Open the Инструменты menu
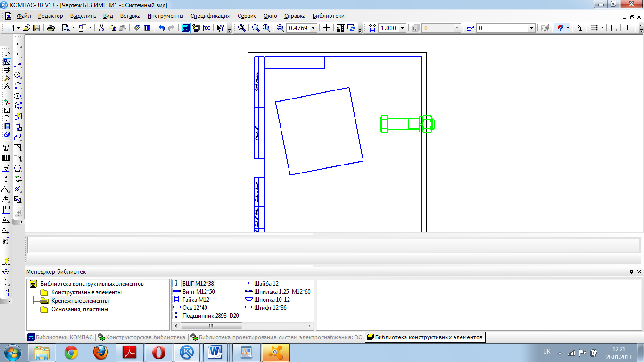Screen dimensions: 644x362 [165, 16]
